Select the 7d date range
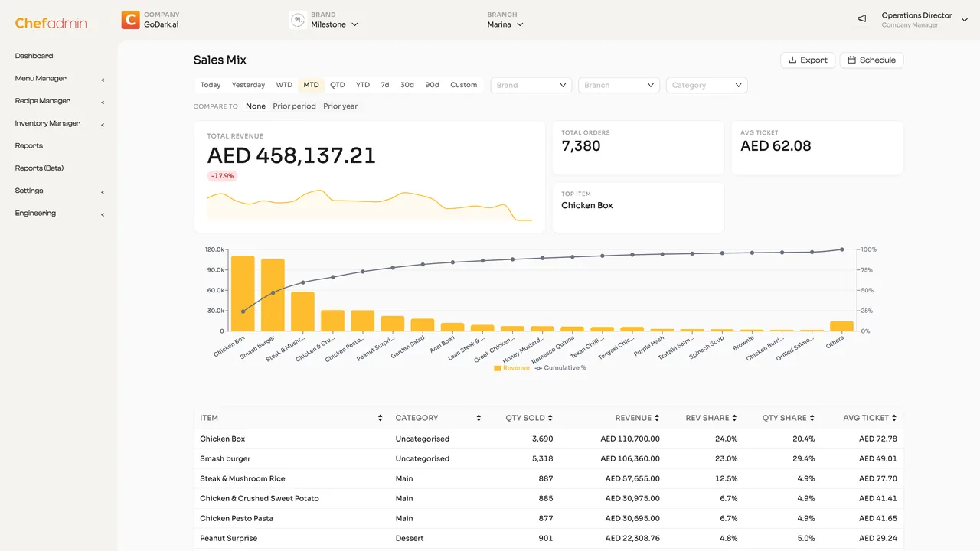Viewport: 980px width, 551px height. coord(385,85)
